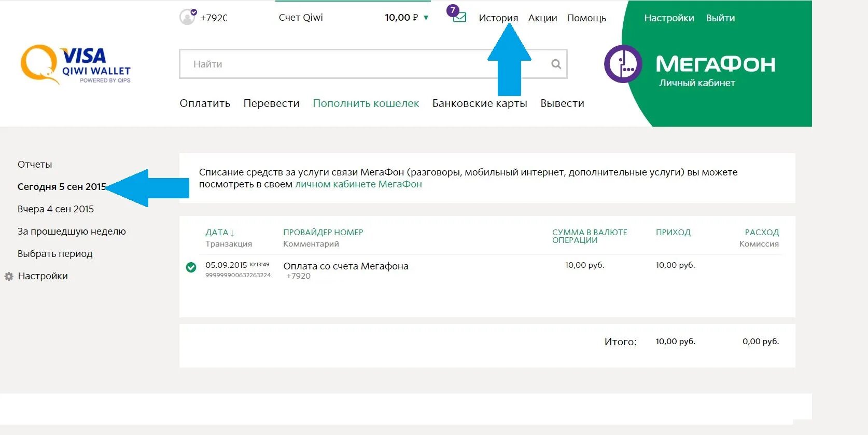Click the +7920 number under the transaction
The image size is (868, 435).
[x=299, y=276]
